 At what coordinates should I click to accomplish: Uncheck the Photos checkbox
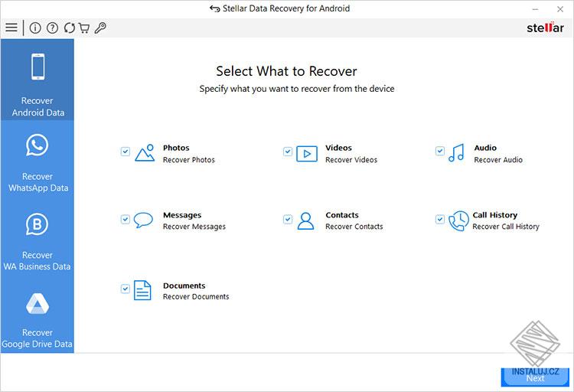point(126,152)
